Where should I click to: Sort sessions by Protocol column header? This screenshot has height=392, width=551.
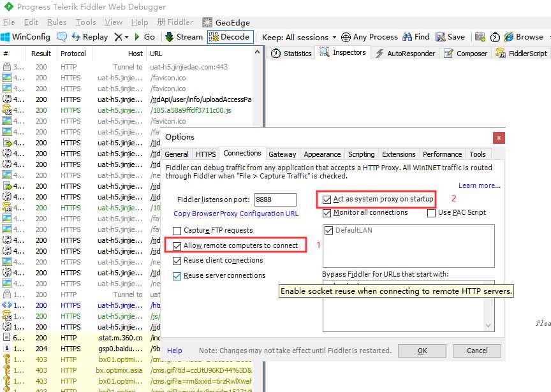[73, 54]
